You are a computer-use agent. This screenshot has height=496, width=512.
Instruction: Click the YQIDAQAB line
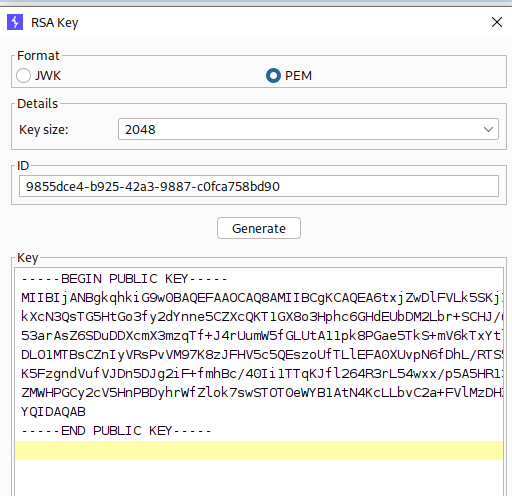(x=53, y=412)
